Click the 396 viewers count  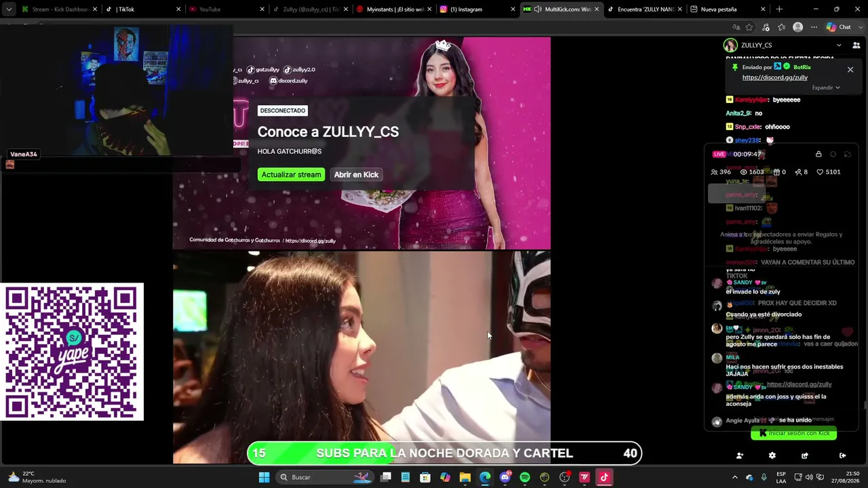tap(720, 172)
